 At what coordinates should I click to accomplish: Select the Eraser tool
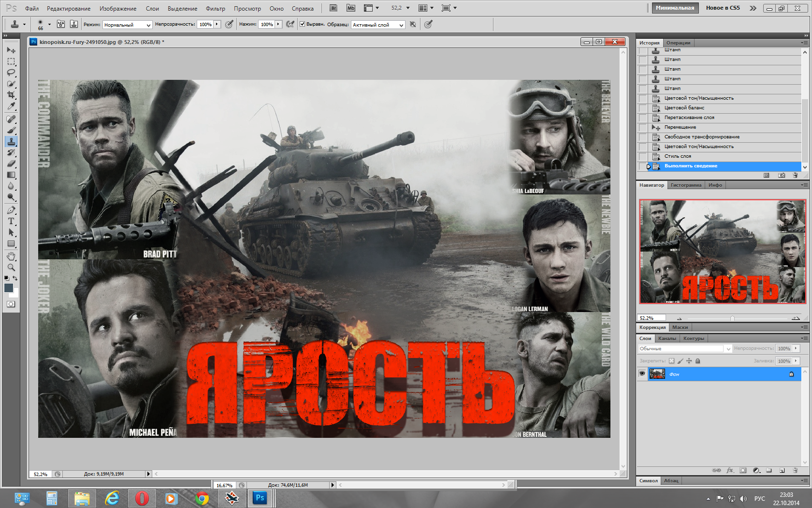[x=11, y=164]
